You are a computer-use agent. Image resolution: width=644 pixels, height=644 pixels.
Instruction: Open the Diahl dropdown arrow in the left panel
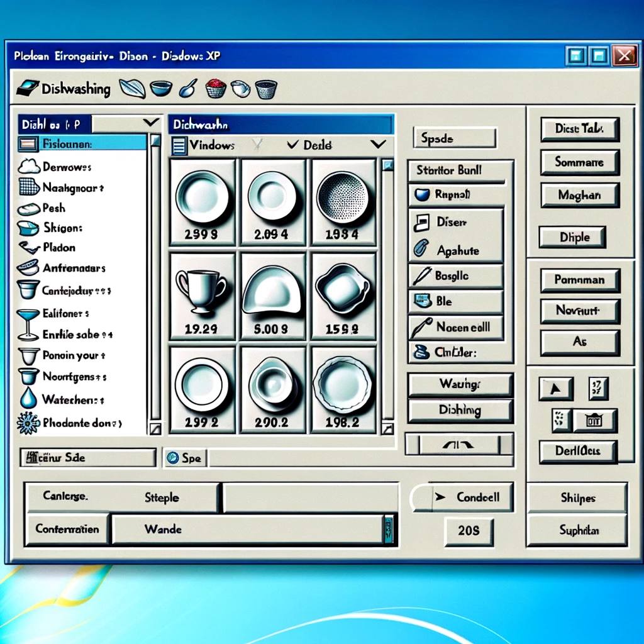(151, 123)
